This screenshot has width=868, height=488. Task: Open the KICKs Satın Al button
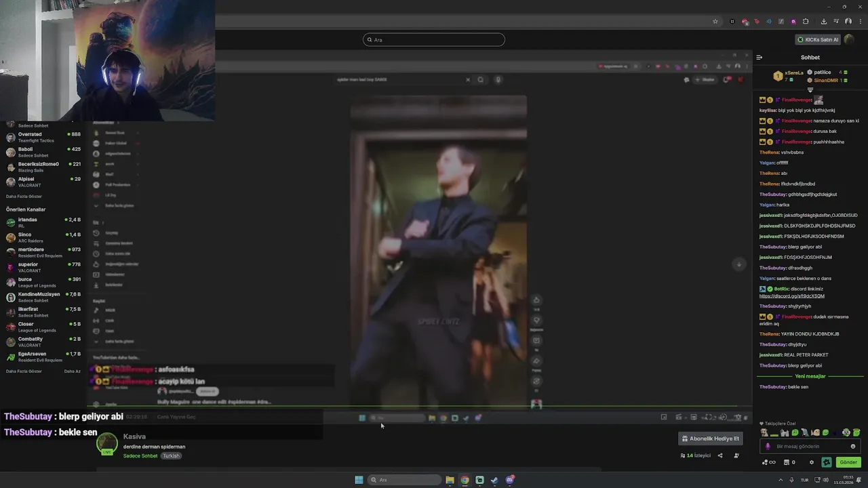coord(818,39)
